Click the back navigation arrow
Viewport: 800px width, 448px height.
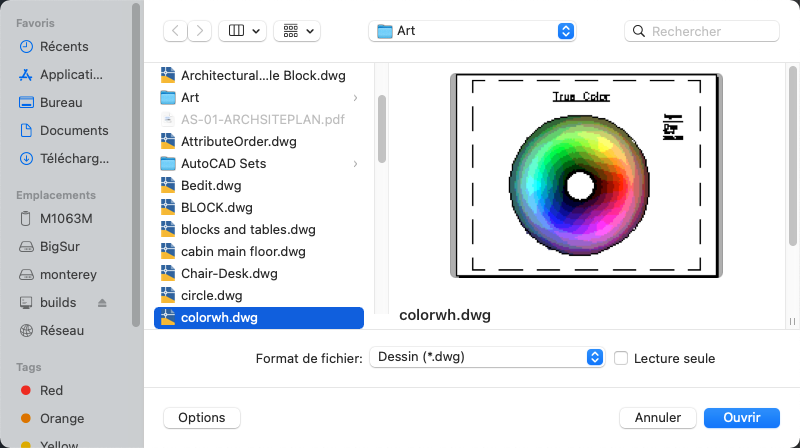click(176, 31)
